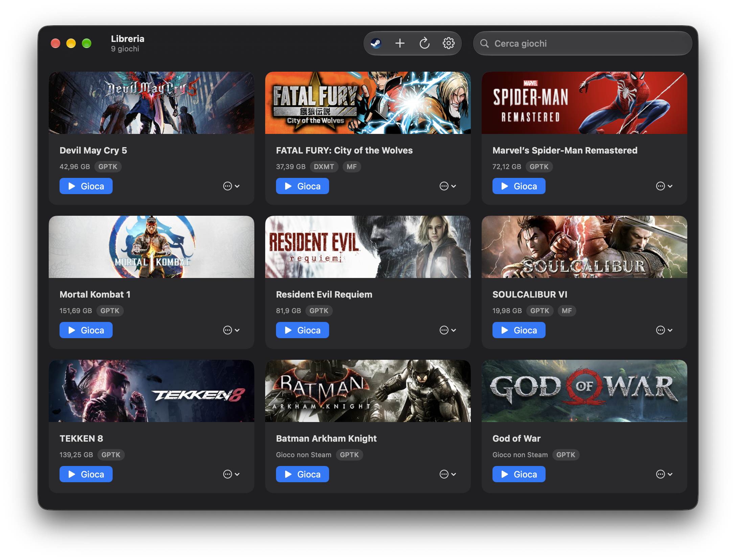Select the Spider-Man Remastered cover image

[x=584, y=103]
